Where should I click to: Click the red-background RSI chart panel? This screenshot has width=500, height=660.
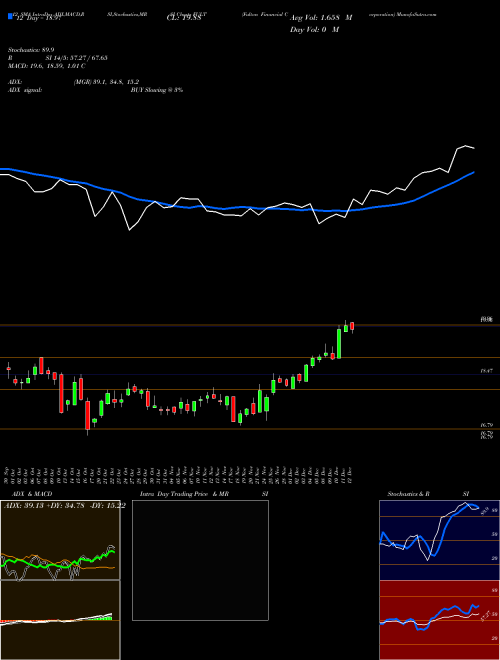439,620
